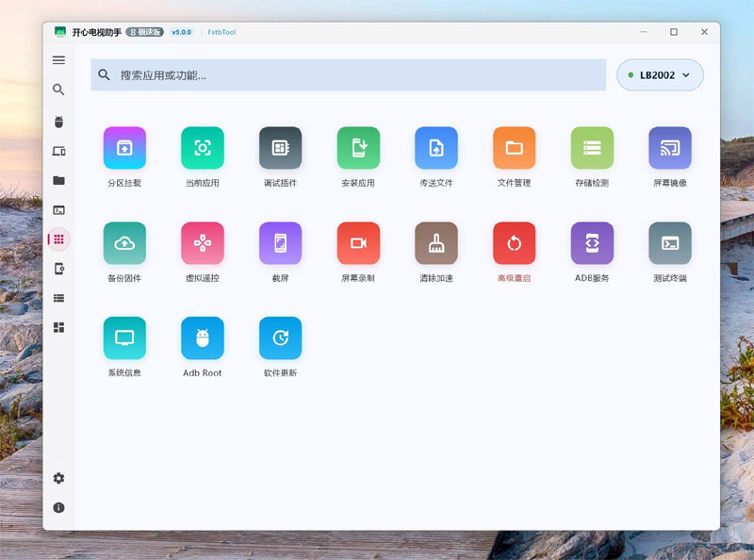Launch the 调试插件 debug plugin
The height and width of the screenshot is (560, 754).
(x=280, y=148)
